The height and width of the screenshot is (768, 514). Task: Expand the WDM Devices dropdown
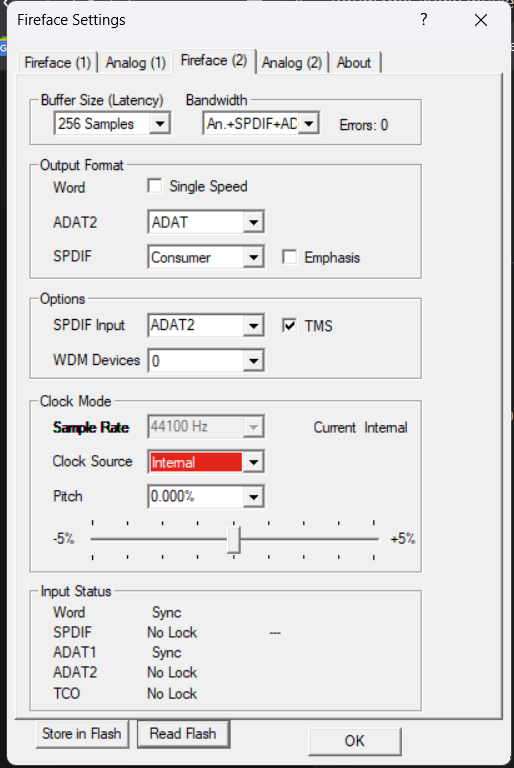pos(206,361)
